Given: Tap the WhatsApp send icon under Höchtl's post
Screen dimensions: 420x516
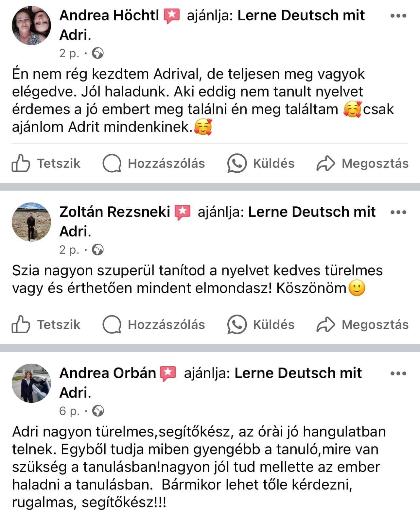Looking at the screenshot, I should tap(236, 163).
